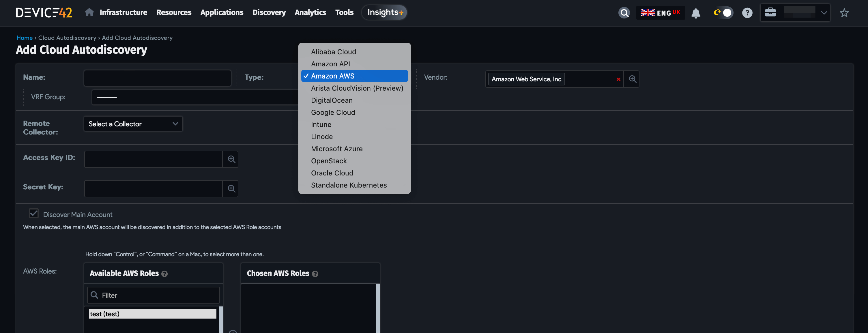Toggle dark mode
This screenshot has height=333, width=868.
coord(723,12)
